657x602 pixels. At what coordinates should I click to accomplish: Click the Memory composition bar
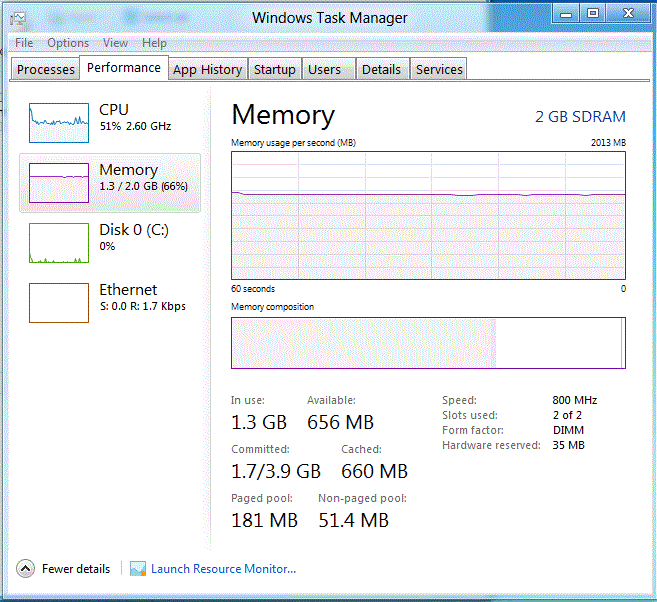[428, 343]
